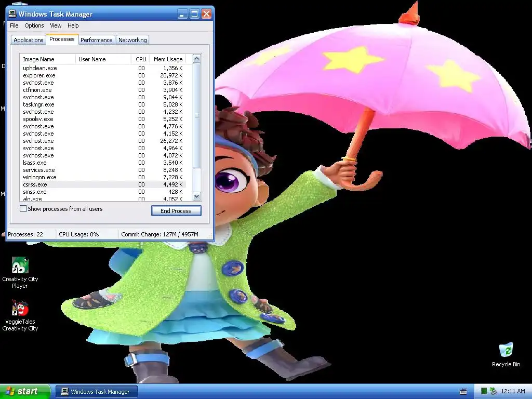The width and height of the screenshot is (532, 399).
Task: Select the explorer.exe process
Action: click(103, 75)
